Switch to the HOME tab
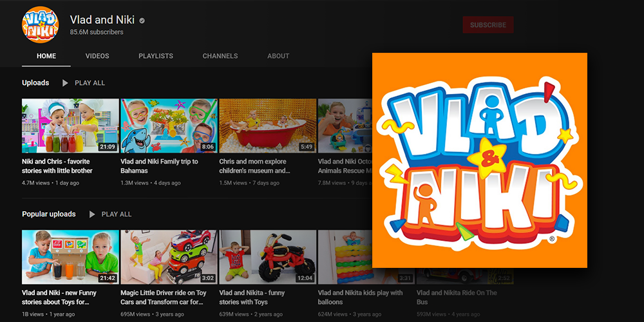 (46, 56)
